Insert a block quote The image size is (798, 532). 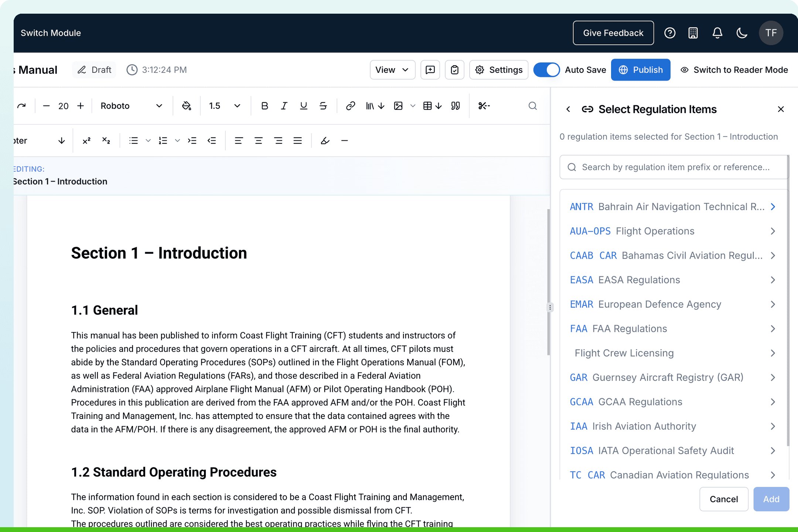click(456, 106)
